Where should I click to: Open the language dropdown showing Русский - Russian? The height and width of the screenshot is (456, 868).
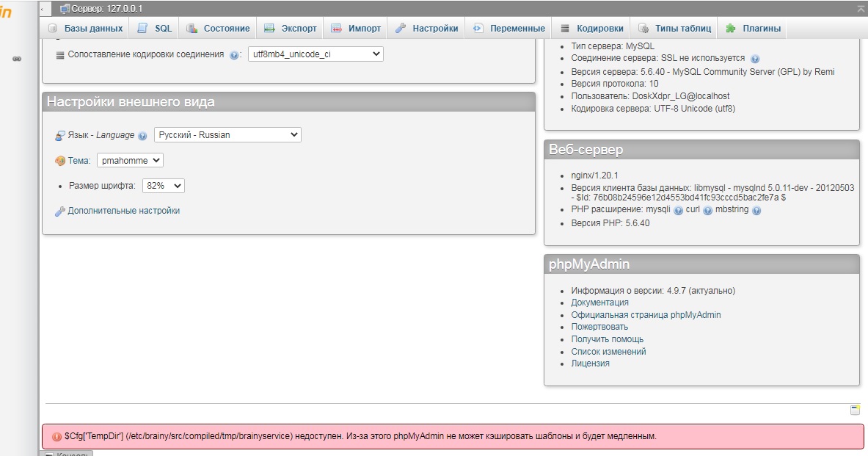[227, 135]
